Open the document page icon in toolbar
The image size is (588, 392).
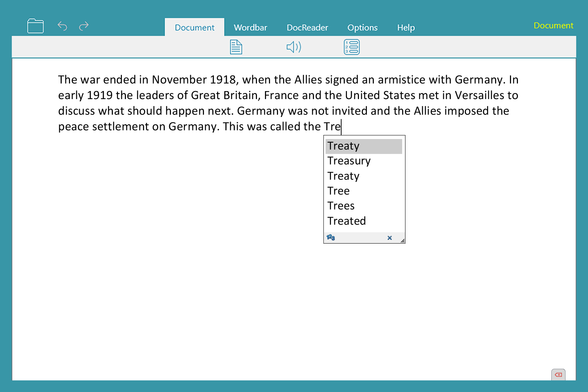click(236, 47)
